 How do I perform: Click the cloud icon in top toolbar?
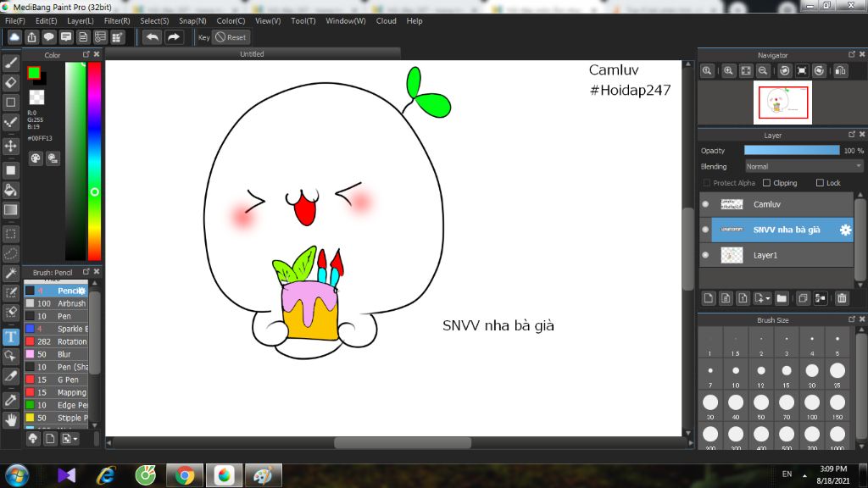tap(14, 37)
